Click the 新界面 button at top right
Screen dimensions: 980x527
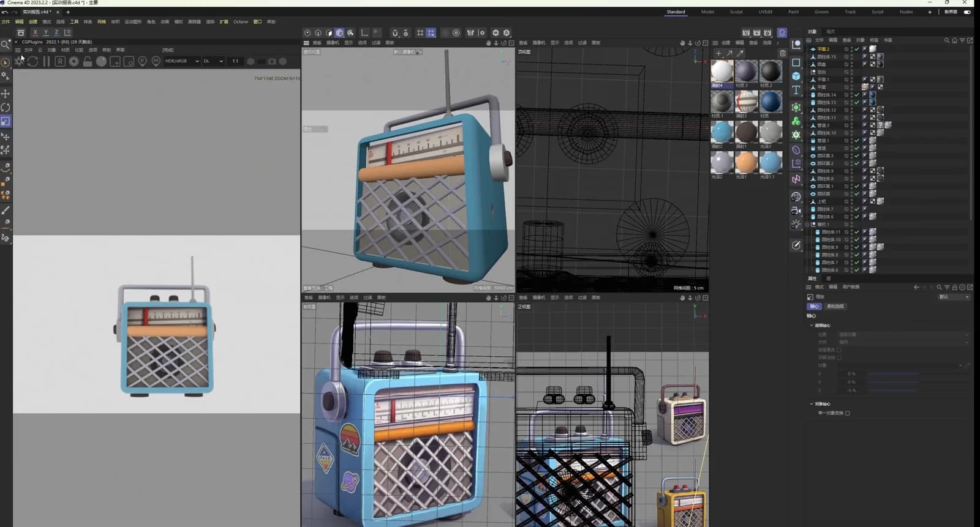pyautogui.click(x=951, y=12)
